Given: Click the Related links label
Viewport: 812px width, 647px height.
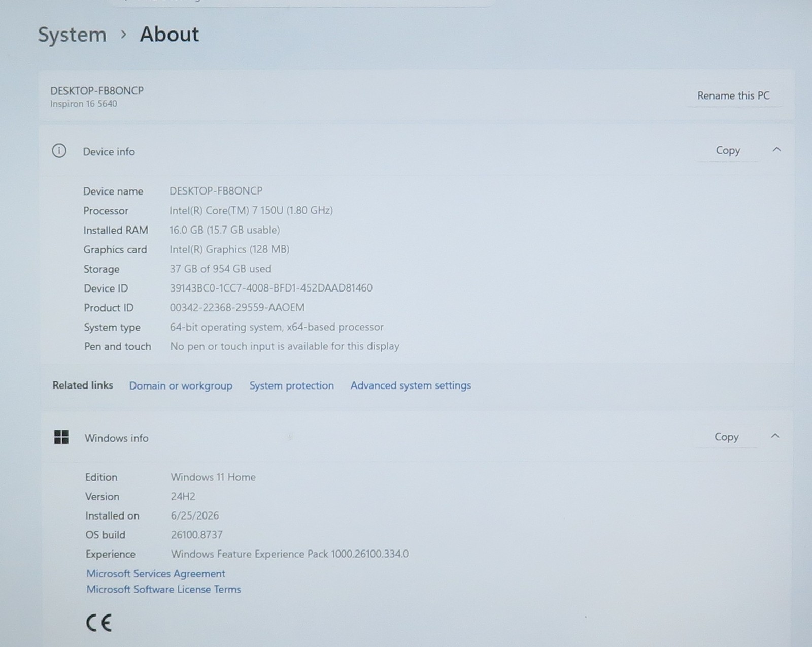Looking at the screenshot, I should [83, 385].
